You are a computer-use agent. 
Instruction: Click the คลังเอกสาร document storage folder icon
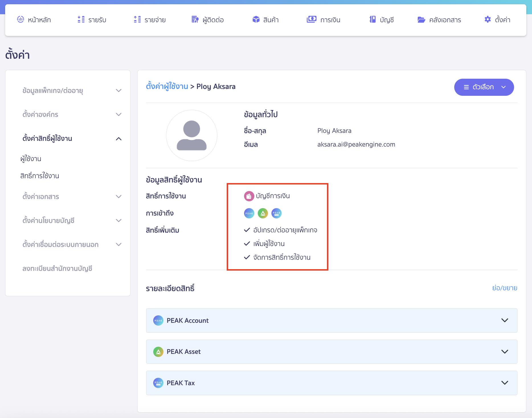point(421,19)
